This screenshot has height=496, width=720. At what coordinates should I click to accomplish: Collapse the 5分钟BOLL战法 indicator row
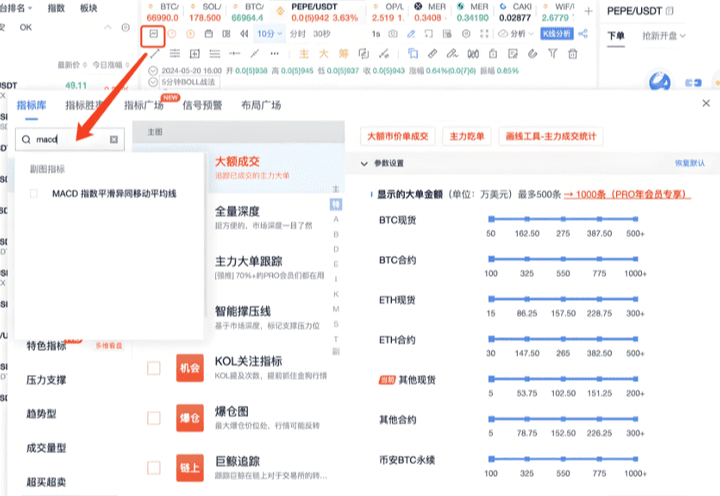[153, 82]
